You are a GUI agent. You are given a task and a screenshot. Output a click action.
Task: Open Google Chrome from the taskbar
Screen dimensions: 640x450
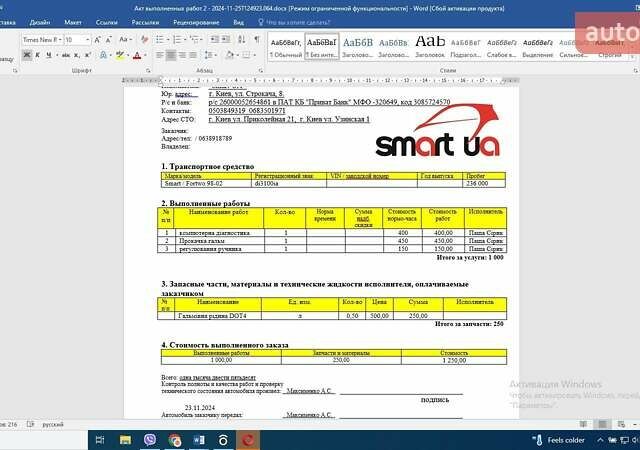coord(175,440)
